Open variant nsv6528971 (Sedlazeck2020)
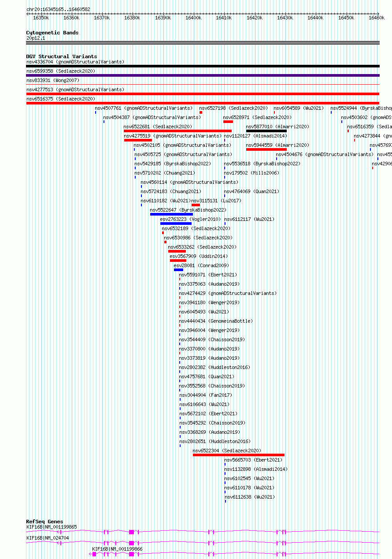 pos(257,117)
